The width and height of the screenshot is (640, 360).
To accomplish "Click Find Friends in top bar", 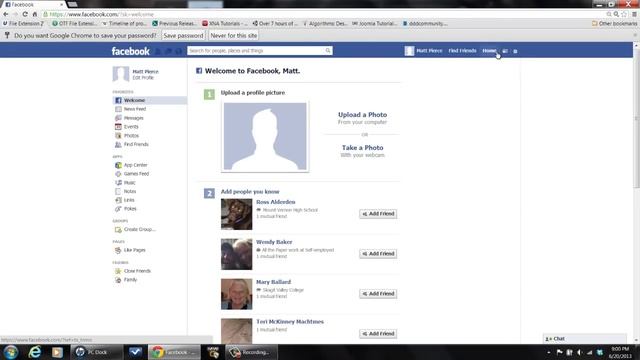I will (x=462, y=51).
